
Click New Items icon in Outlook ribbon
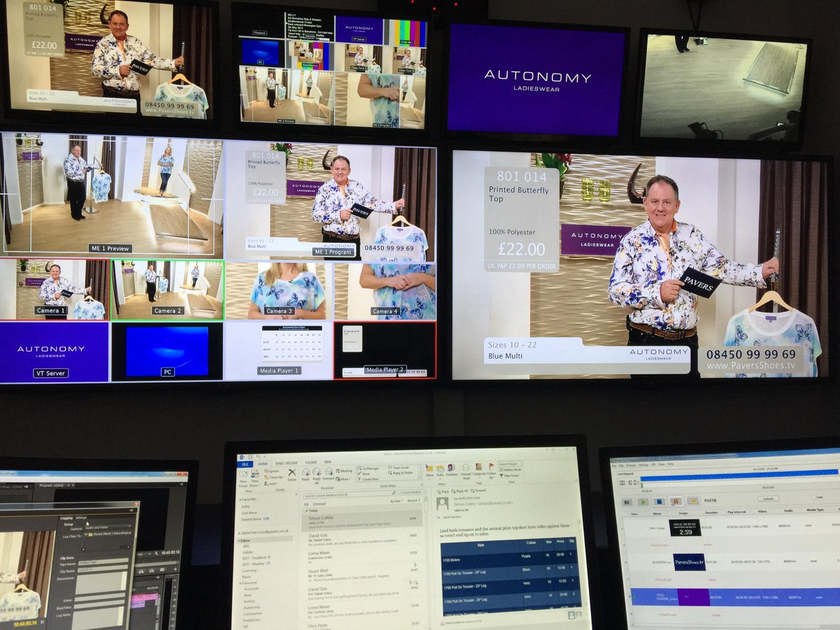(x=255, y=474)
